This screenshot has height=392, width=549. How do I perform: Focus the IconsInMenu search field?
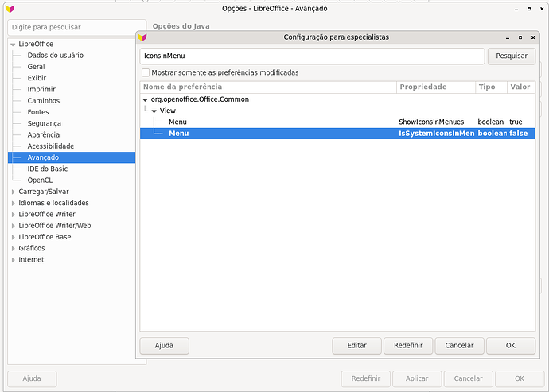pyautogui.click(x=312, y=56)
